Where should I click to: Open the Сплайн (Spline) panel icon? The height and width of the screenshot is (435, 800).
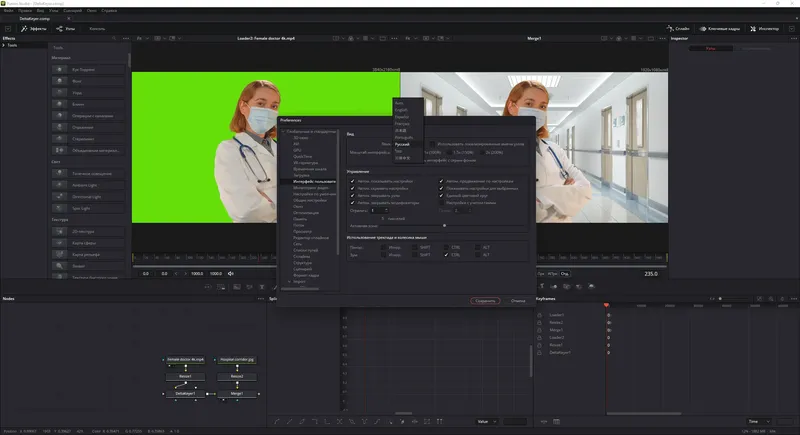click(x=670, y=29)
